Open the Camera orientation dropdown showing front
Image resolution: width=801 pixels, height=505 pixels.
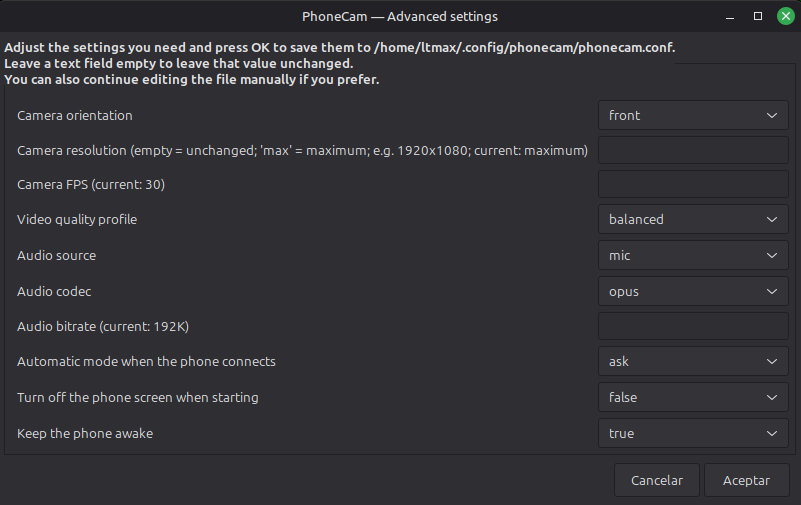(x=693, y=115)
